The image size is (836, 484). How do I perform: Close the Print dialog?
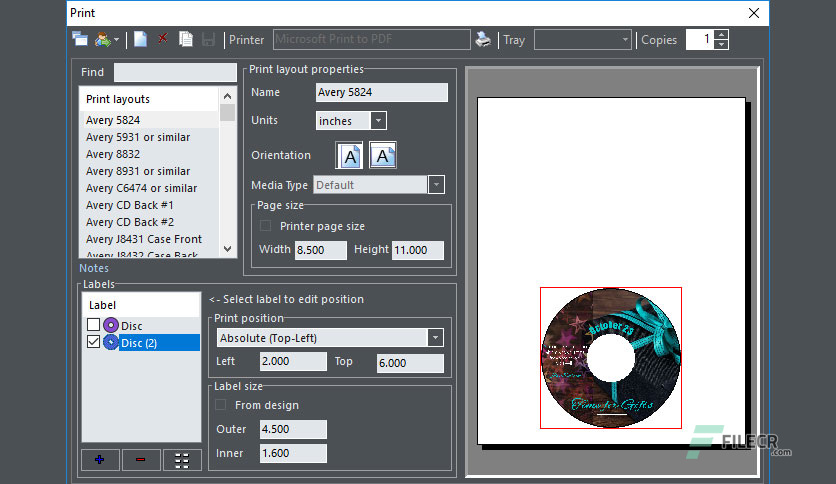click(754, 13)
